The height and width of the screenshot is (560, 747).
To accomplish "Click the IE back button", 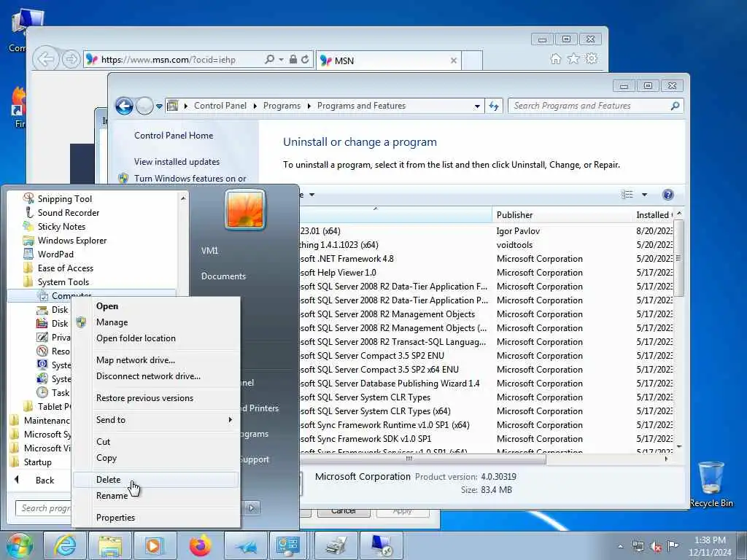I will click(46, 60).
